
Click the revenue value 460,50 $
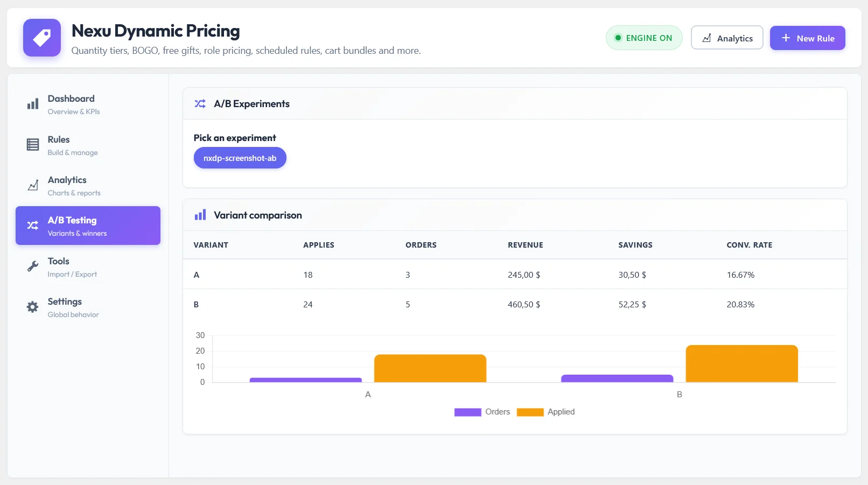coord(524,304)
